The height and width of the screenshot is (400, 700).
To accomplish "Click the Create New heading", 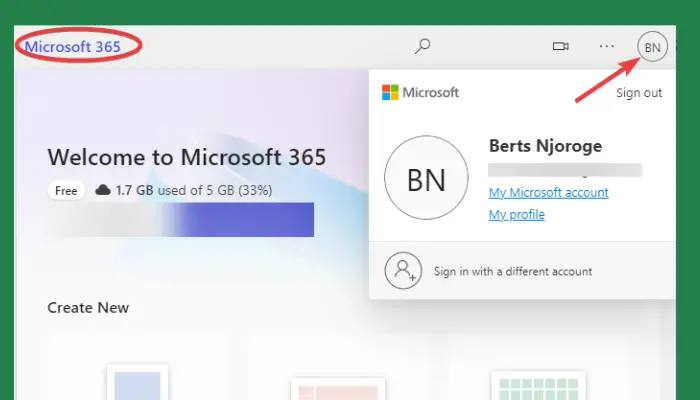I will click(x=88, y=308).
